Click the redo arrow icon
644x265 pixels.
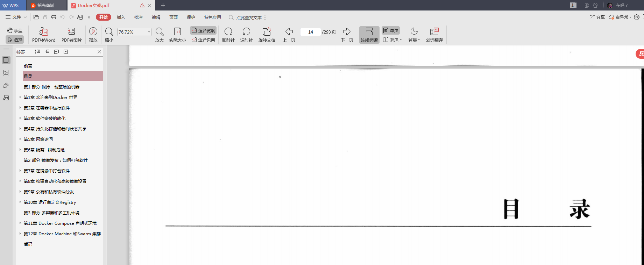point(71,17)
